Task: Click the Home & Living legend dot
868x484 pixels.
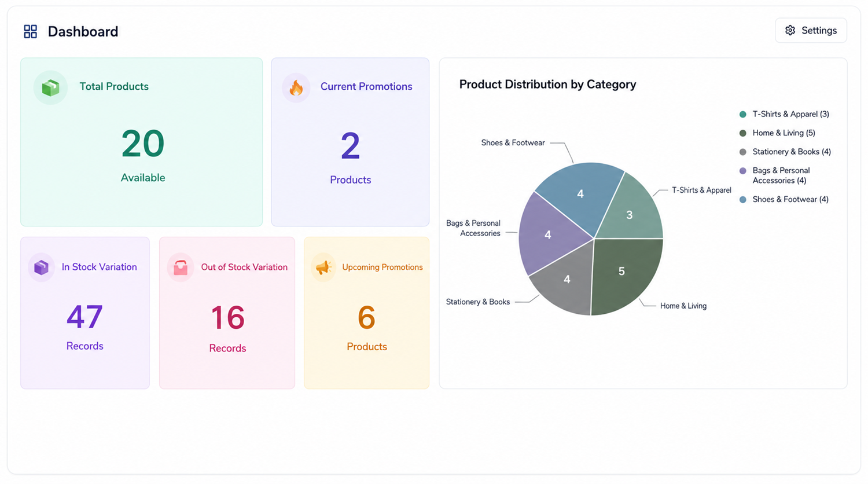Action: [743, 133]
